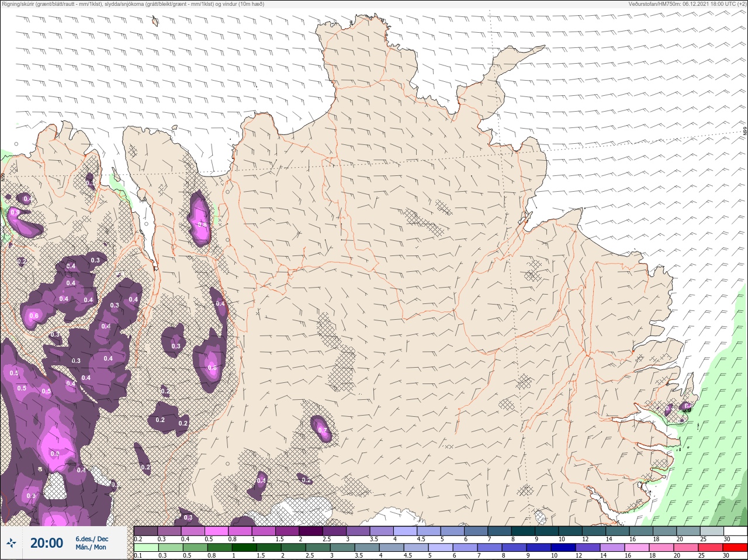Select top legend swatch between 2 and 2.5
Image resolution: width=748 pixels, height=560 pixels.
point(312,531)
